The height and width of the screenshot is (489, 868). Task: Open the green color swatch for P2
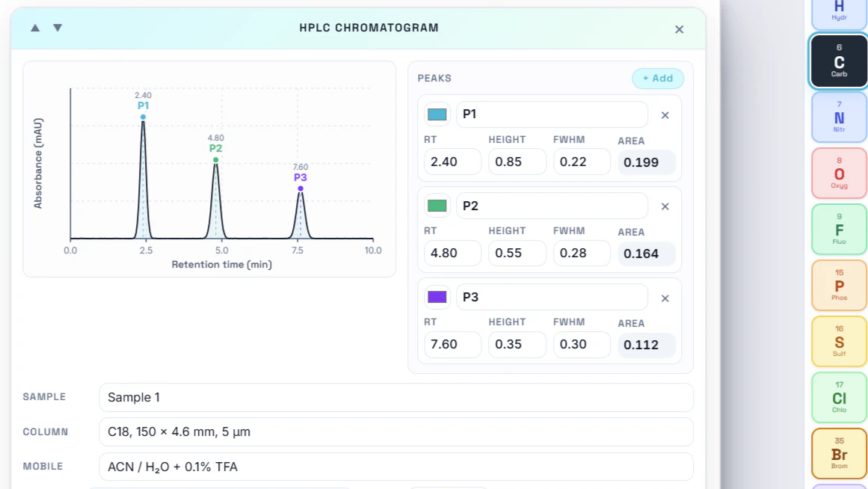437,206
